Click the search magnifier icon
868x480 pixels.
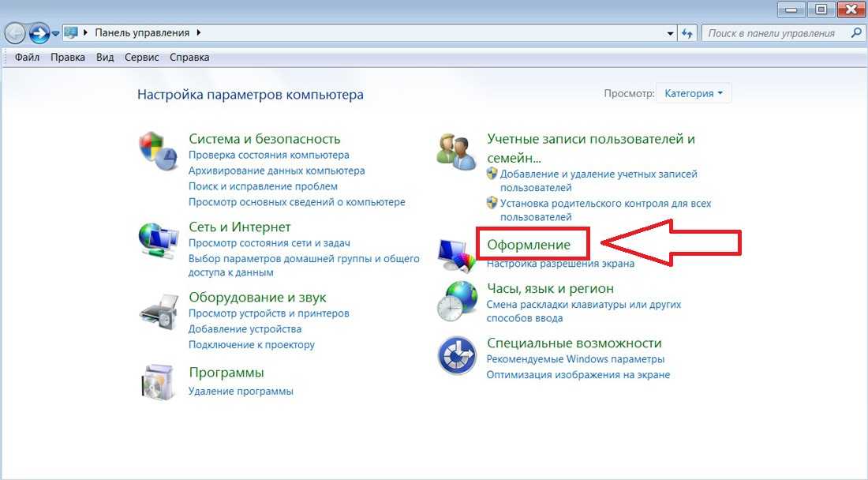click(856, 33)
